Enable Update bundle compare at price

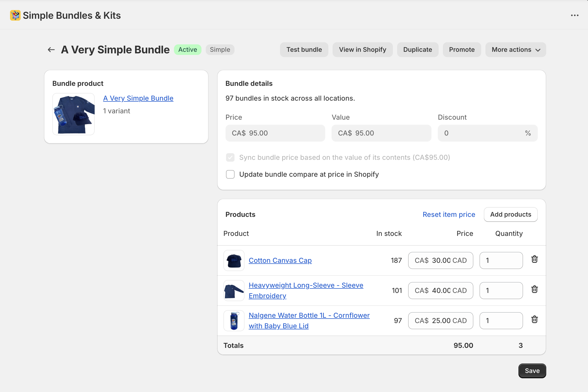coord(230,174)
